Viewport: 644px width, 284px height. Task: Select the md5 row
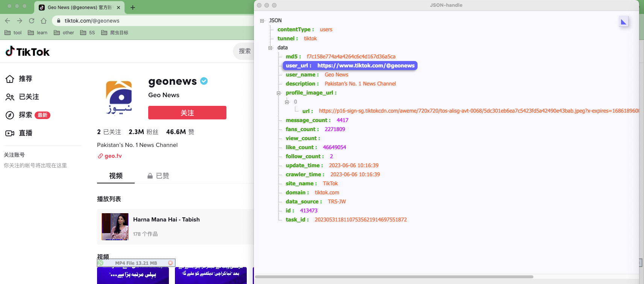tap(340, 56)
